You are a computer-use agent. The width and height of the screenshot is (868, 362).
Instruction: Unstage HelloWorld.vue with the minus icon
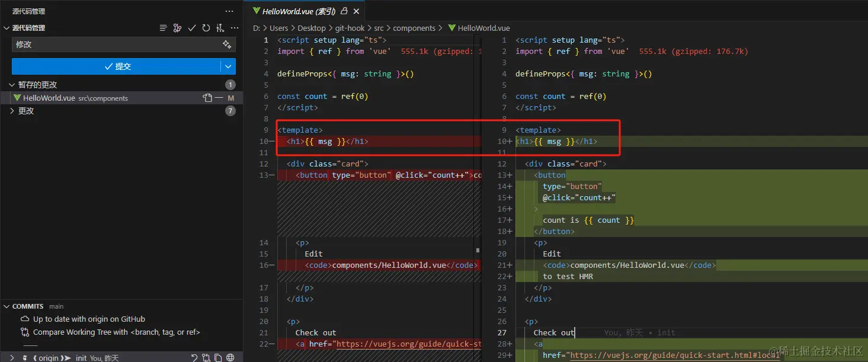click(x=219, y=98)
